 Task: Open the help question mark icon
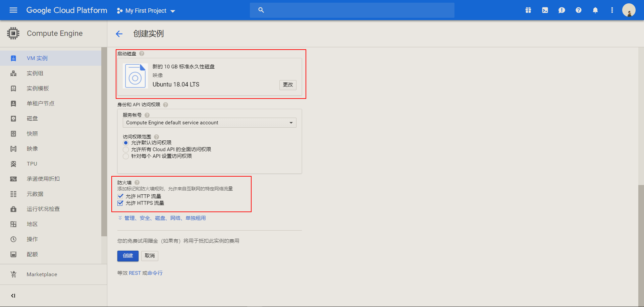[x=579, y=10]
